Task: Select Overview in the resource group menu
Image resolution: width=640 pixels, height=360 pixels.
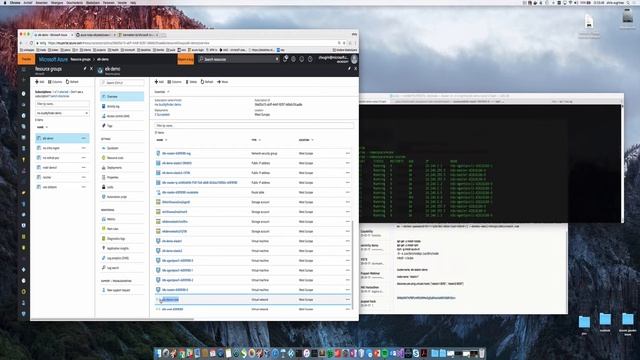Action: (x=122, y=97)
